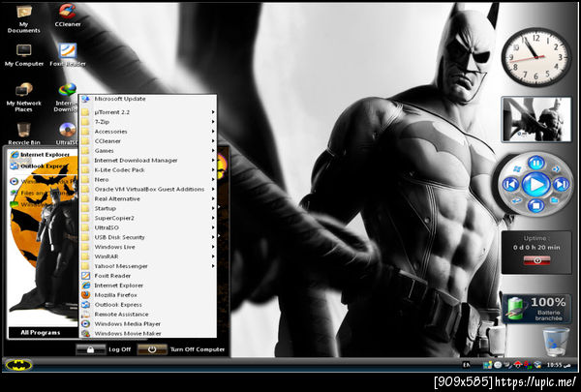Viewport: 581px width, 392px height.
Task: Expand the 7-Zip submenu
Action: coord(148,122)
